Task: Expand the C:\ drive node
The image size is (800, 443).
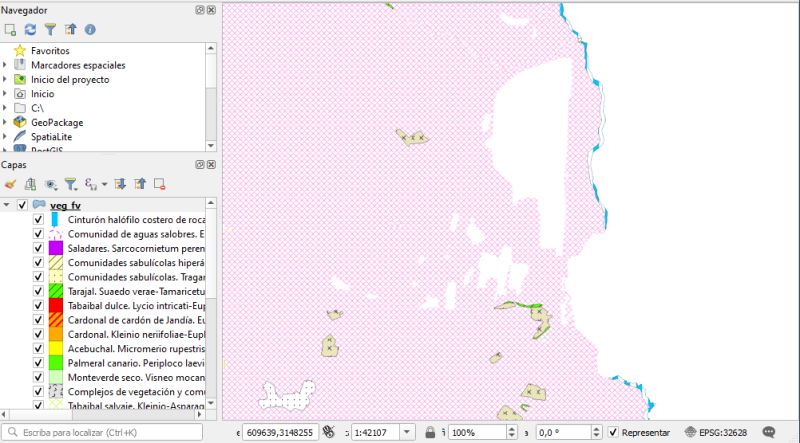Action: [x=5, y=108]
